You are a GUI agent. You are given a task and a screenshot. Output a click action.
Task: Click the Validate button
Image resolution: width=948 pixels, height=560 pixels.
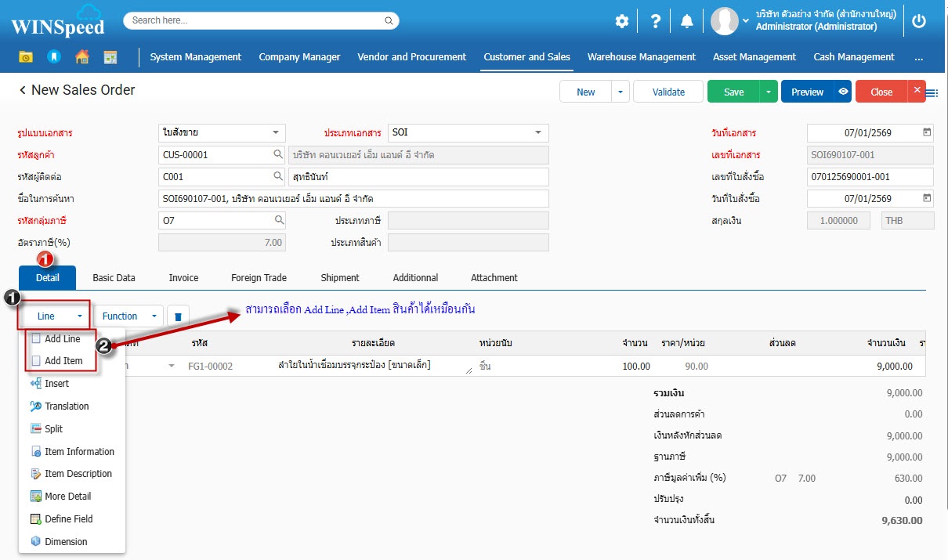pyautogui.click(x=668, y=92)
